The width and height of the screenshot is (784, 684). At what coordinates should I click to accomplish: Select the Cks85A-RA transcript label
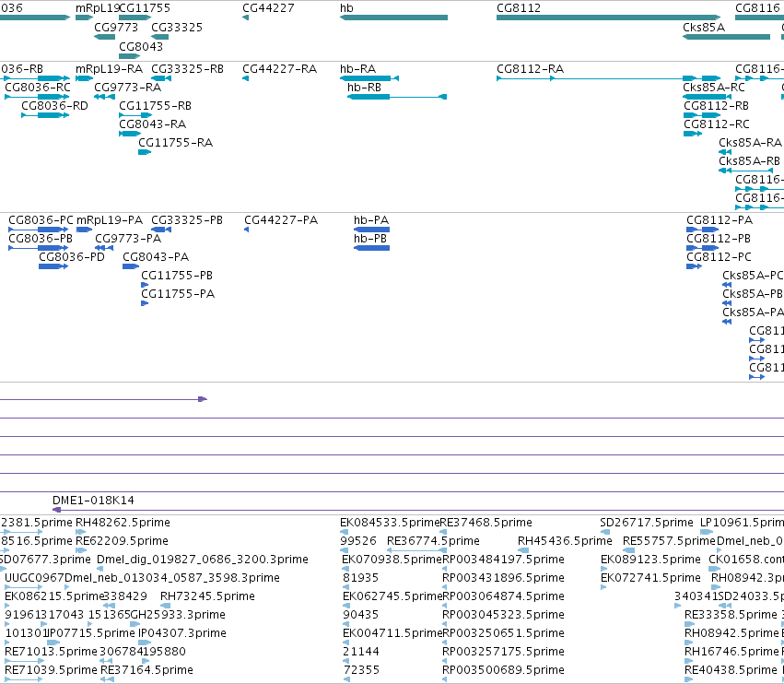750,143
